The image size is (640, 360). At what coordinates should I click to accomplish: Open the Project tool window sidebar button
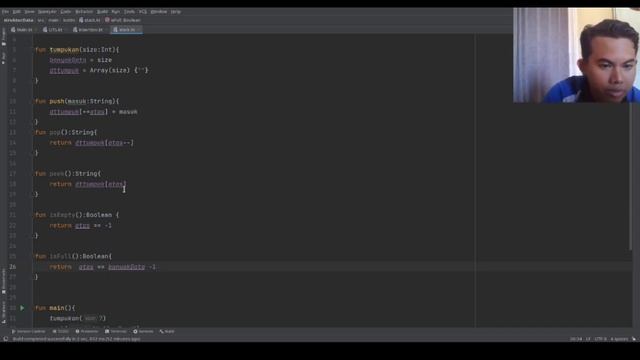click(x=4, y=37)
